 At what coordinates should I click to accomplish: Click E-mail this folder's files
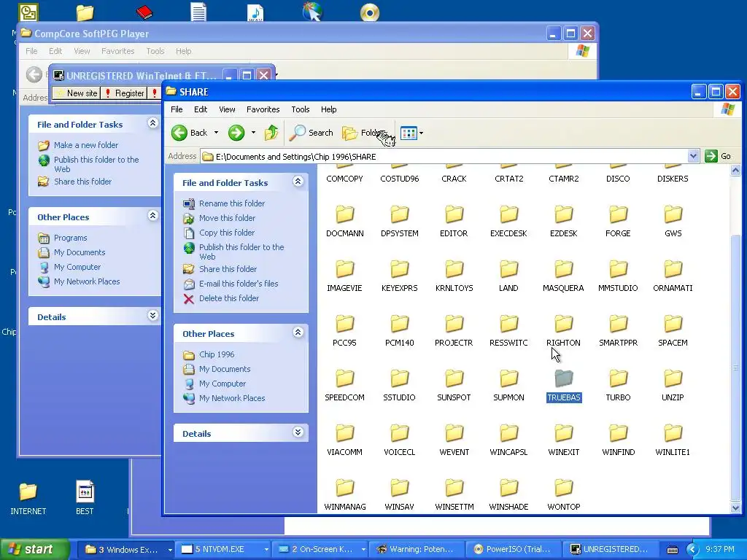pyautogui.click(x=239, y=284)
